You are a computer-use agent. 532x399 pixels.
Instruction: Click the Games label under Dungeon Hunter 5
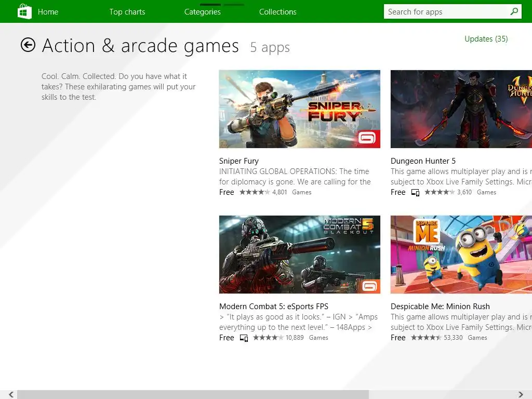pos(486,192)
